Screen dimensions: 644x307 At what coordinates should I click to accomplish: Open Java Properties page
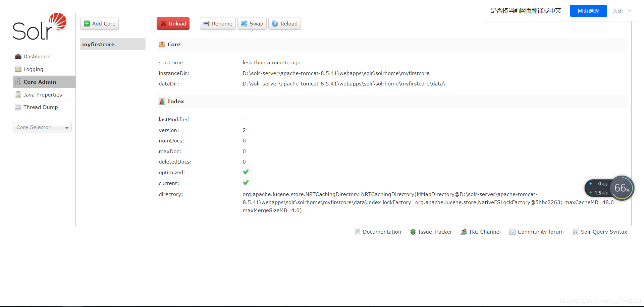pyautogui.click(x=44, y=95)
